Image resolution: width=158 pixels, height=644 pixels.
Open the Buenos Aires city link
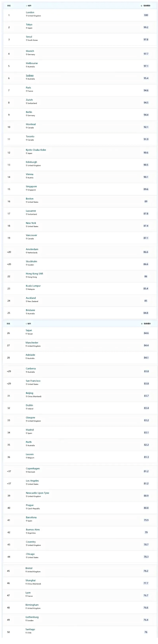[33, 529]
